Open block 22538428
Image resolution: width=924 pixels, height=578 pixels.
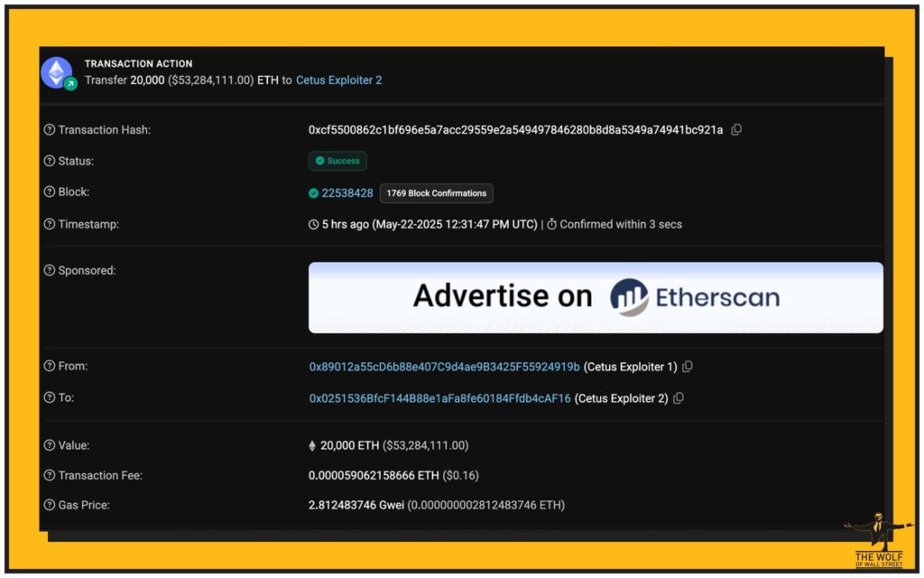tap(347, 193)
